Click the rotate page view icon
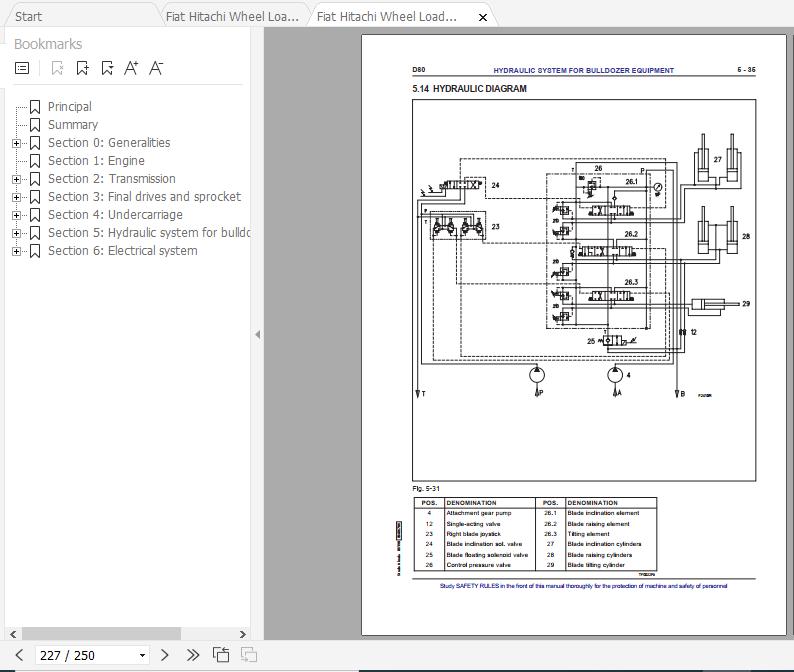This screenshot has height=672, width=794. click(221, 655)
